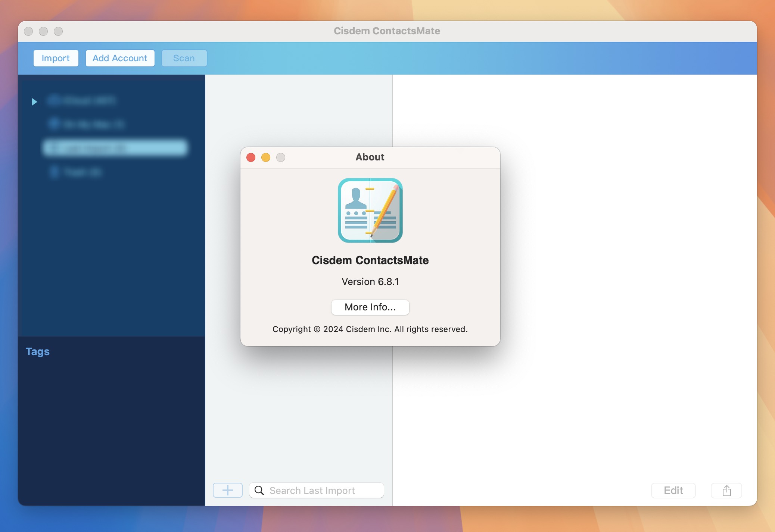
Task: Click the Scan toolbar icon
Action: point(184,58)
